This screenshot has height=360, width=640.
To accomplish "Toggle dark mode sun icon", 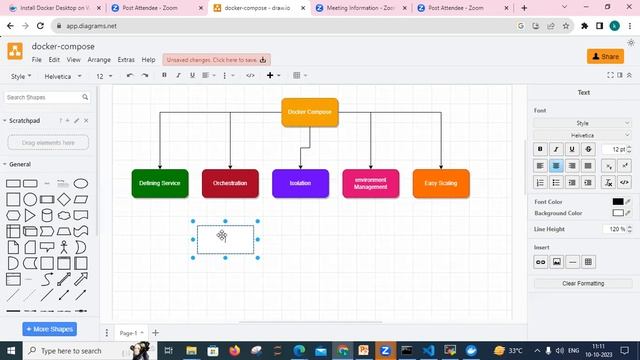I will (631, 43).
